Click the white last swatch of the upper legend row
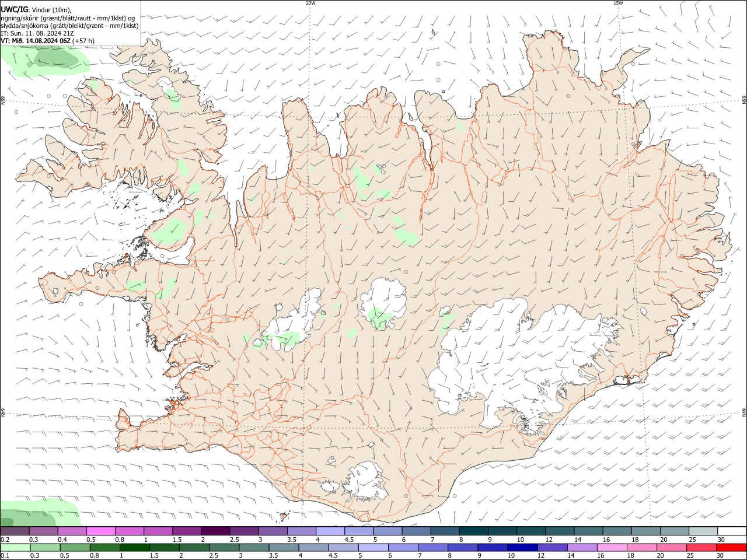The image size is (747, 560). [x=731, y=531]
